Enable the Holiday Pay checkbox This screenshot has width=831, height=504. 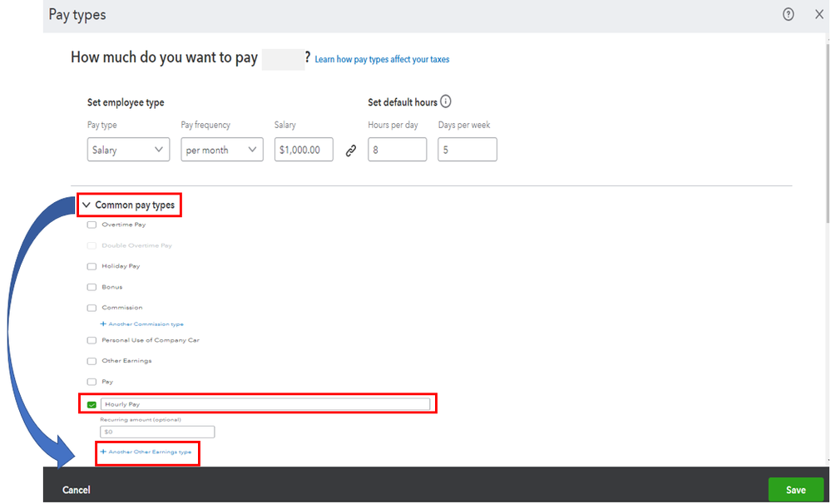click(92, 267)
